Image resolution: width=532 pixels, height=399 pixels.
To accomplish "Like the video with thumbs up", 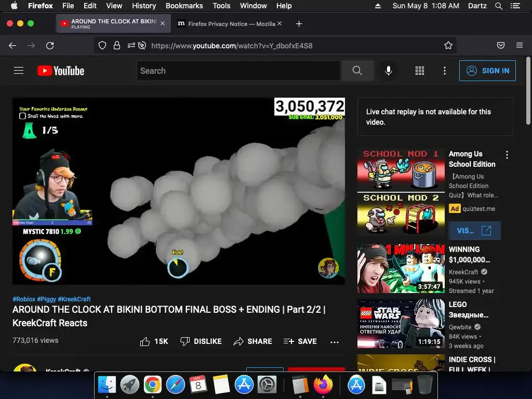I will click(x=154, y=341).
